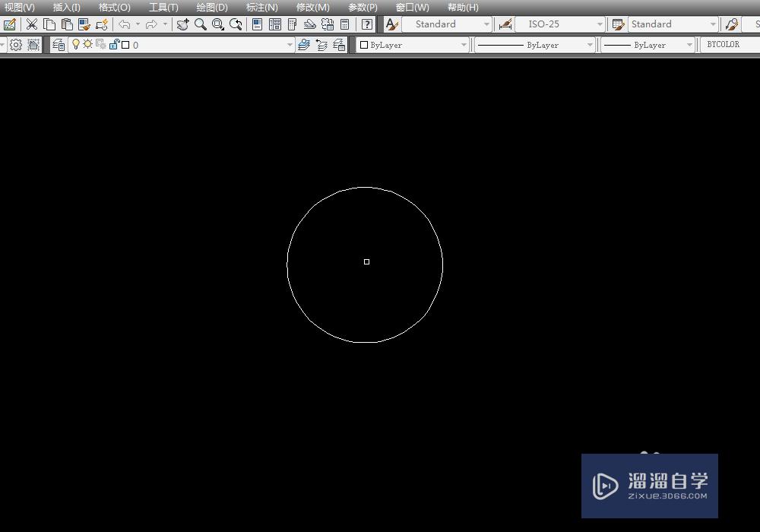Select the Copy tool on the toolbar
760x532 pixels.
point(49,24)
